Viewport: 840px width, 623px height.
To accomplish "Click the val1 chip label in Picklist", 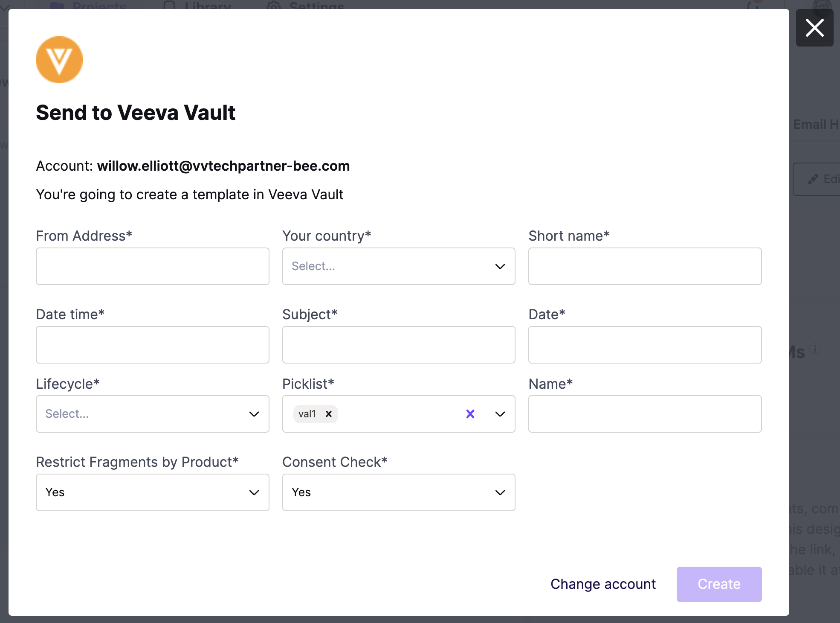I will click(x=307, y=414).
